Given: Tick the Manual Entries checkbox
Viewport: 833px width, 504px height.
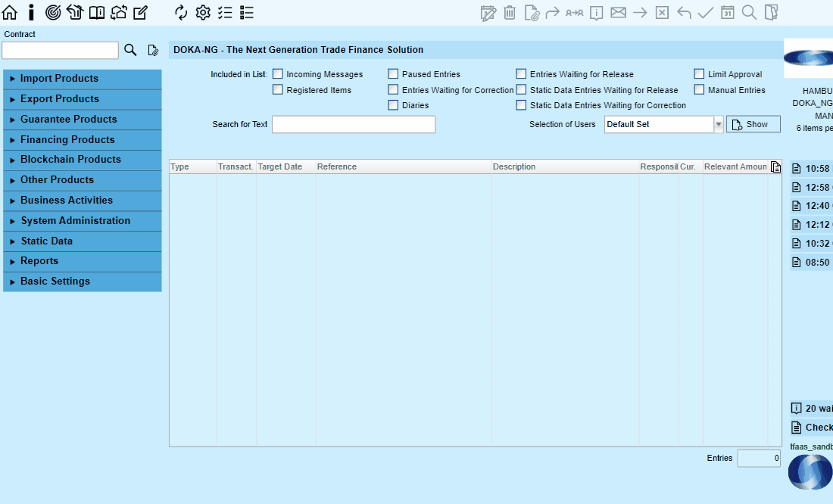Looking at the screenshot, I should [x=699, y=90].
